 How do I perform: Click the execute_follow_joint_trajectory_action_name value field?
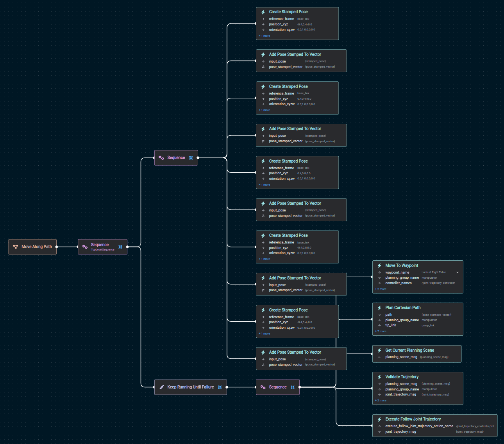pos(475,426)
